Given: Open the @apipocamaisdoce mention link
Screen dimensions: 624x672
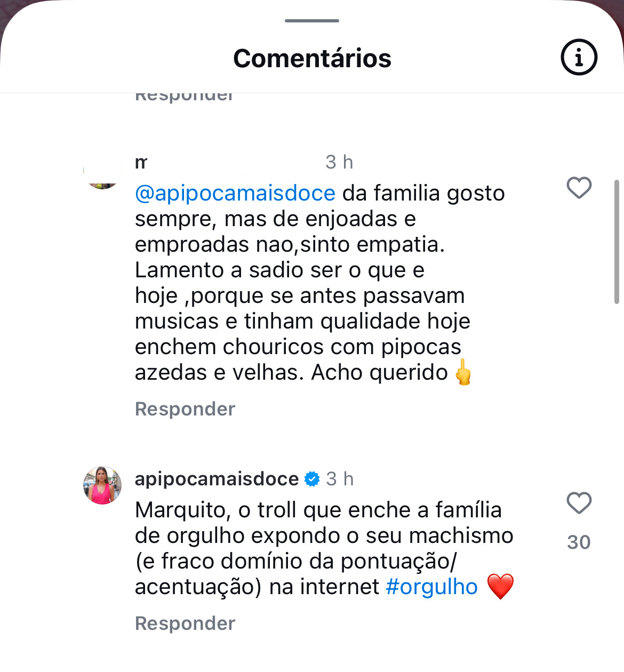Looking at the screenshot, I should (x=235, y=193).
